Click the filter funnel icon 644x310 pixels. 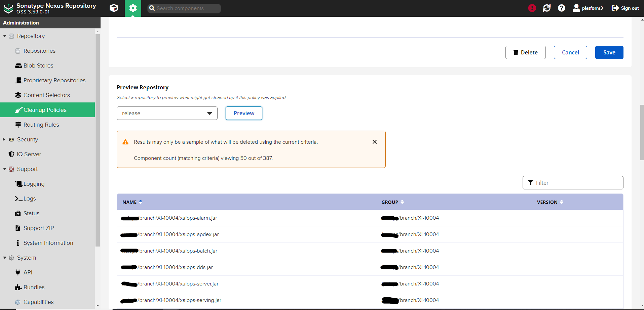pyautogui.click(x=531, y=183)
